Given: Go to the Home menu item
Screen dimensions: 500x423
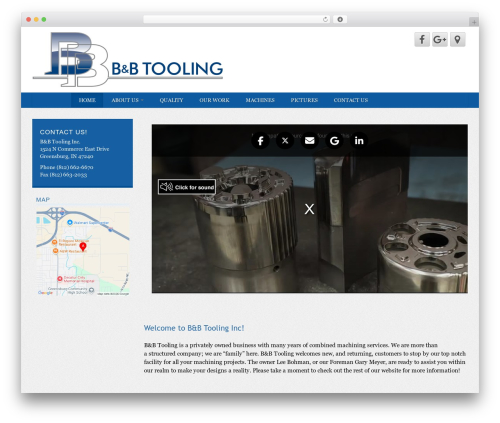Looking at the screenshot, I should (87, 100).
